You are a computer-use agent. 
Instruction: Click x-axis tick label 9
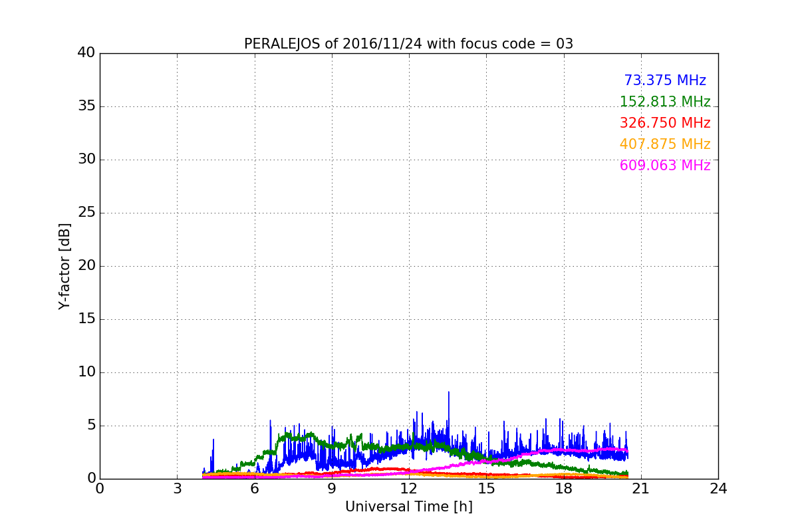pos(332,489)
